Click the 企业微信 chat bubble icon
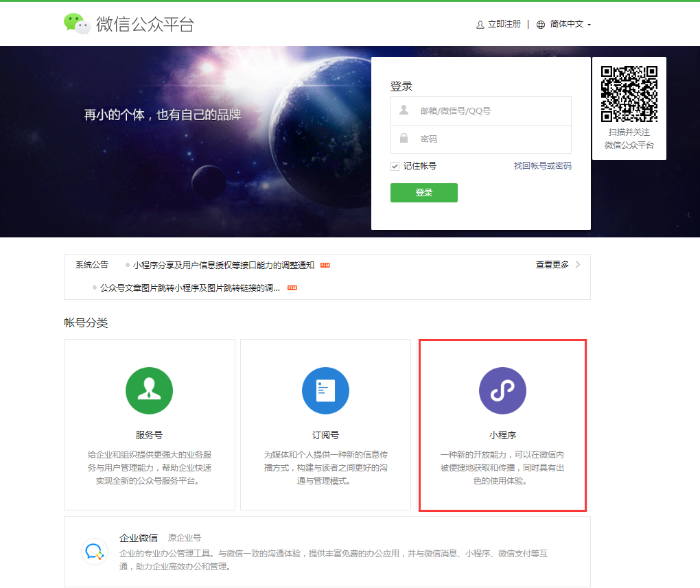700x588 pixels. (x=95, y=552)
